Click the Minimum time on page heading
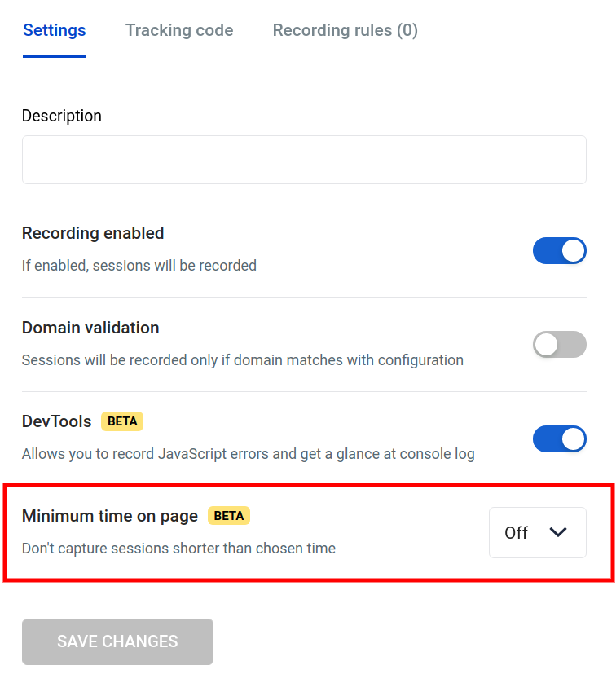This screenshot has width=616, height=683. (110, 516)
